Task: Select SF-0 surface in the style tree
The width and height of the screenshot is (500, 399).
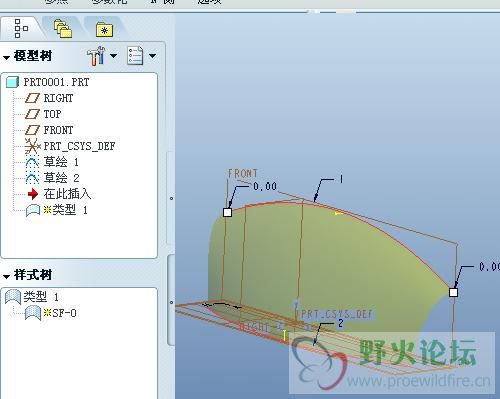Action: (51, 313)
